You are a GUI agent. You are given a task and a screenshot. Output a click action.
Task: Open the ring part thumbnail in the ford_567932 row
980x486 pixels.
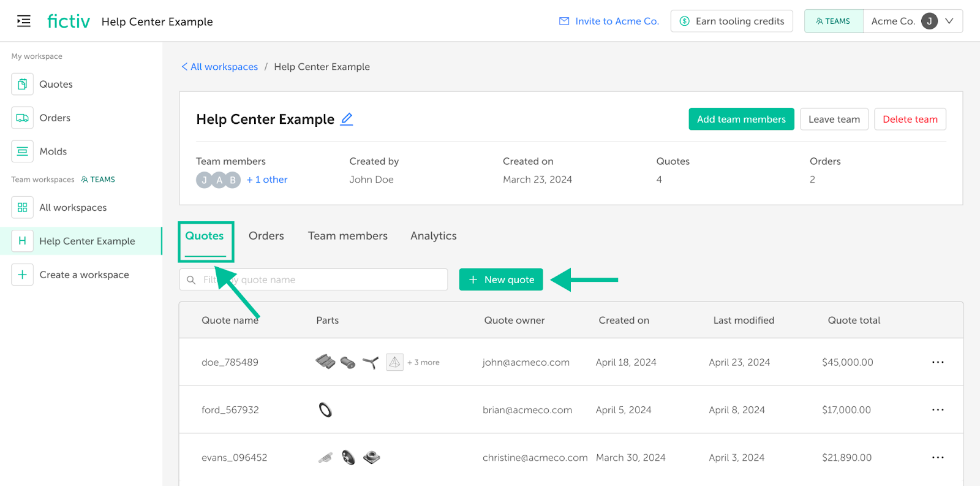pyautogui.click(x=326, y=410)
